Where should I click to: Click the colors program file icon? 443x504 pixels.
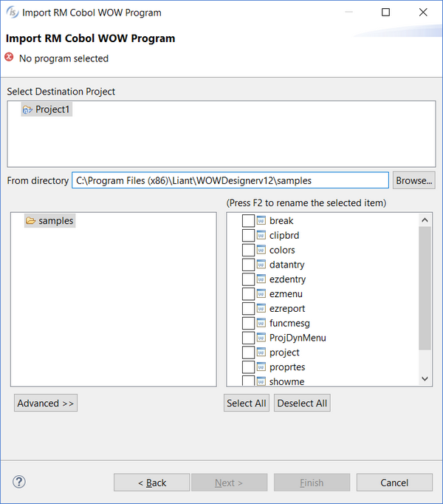261,250
